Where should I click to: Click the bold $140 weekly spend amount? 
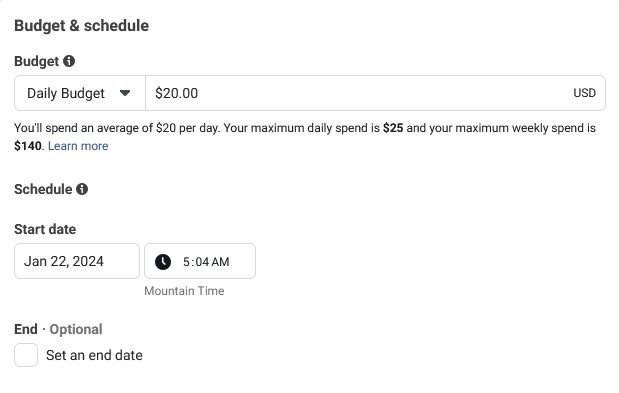pyautogui.click(x=28, y=146)
